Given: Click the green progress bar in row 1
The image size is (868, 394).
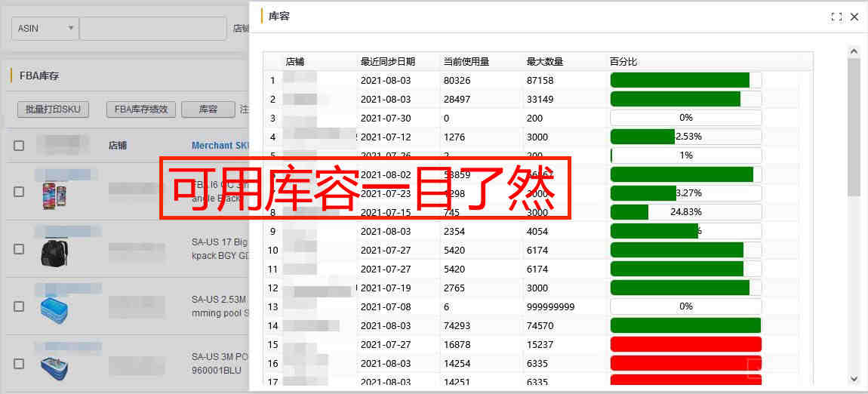Looking at the screenshot, I should [686, 80].
